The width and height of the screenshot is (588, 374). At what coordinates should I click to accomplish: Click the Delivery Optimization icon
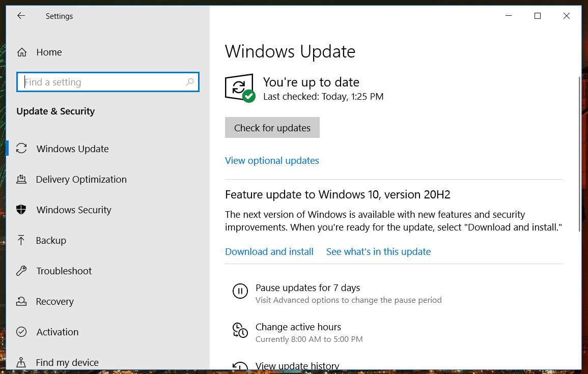21,179
